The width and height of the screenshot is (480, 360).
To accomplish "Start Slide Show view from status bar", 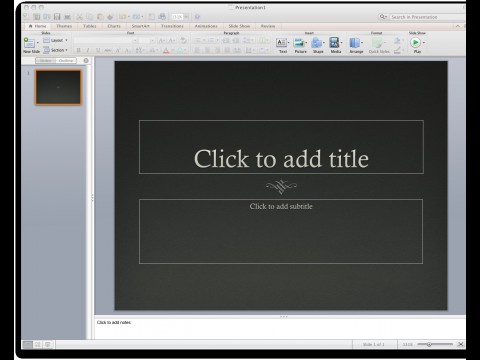I will tap(48, 344).
